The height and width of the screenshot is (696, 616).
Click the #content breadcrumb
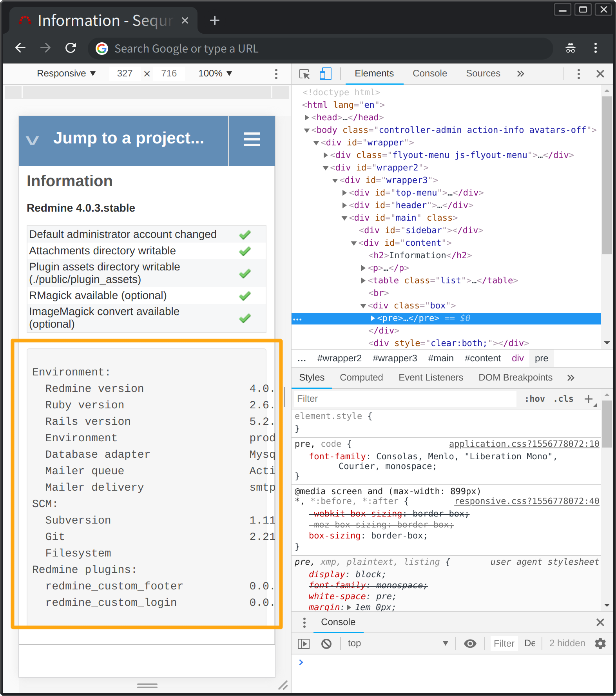[x=483, y=358]
